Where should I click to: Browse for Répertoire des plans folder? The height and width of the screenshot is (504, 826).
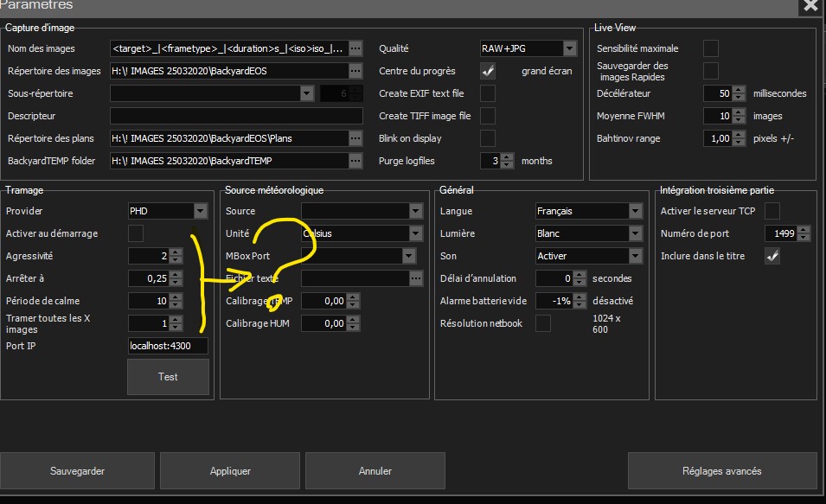click(x=355, y=138)
